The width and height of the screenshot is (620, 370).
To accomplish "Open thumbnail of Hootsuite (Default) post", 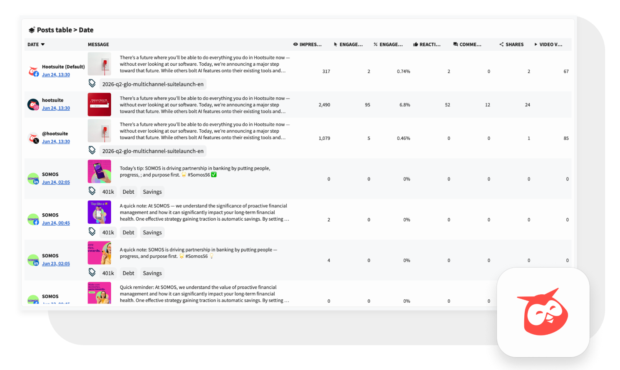I will click(x=99, y=64).
